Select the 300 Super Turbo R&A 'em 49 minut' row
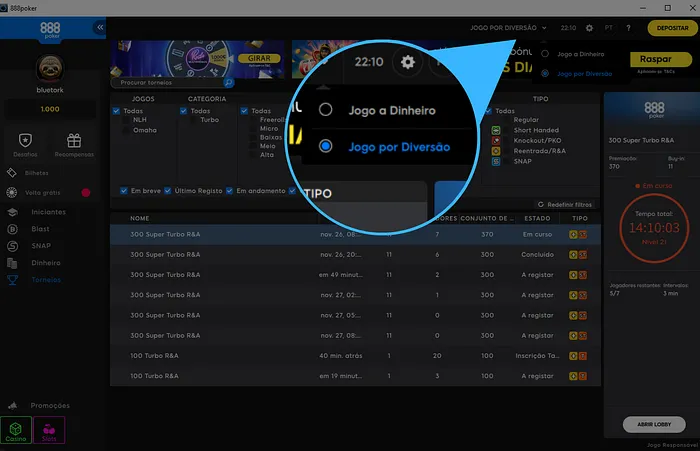 coord(355,275)
